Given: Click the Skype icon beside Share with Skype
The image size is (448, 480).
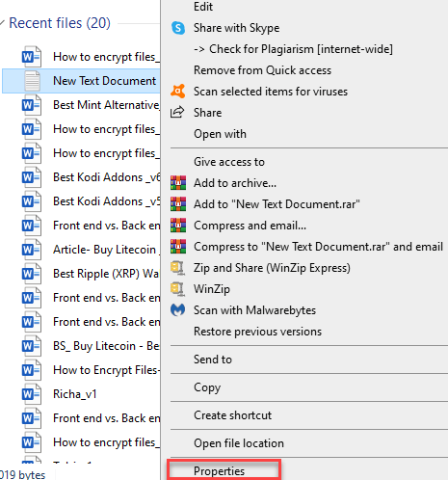Looking at the screenshot, I should click(178, 28).
